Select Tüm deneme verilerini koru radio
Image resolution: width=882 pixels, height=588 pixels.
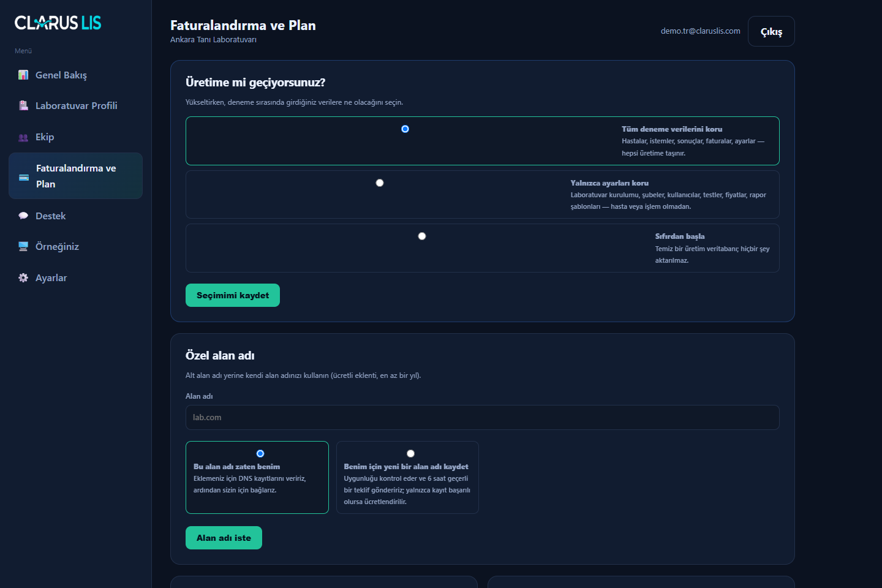(405, 129)
